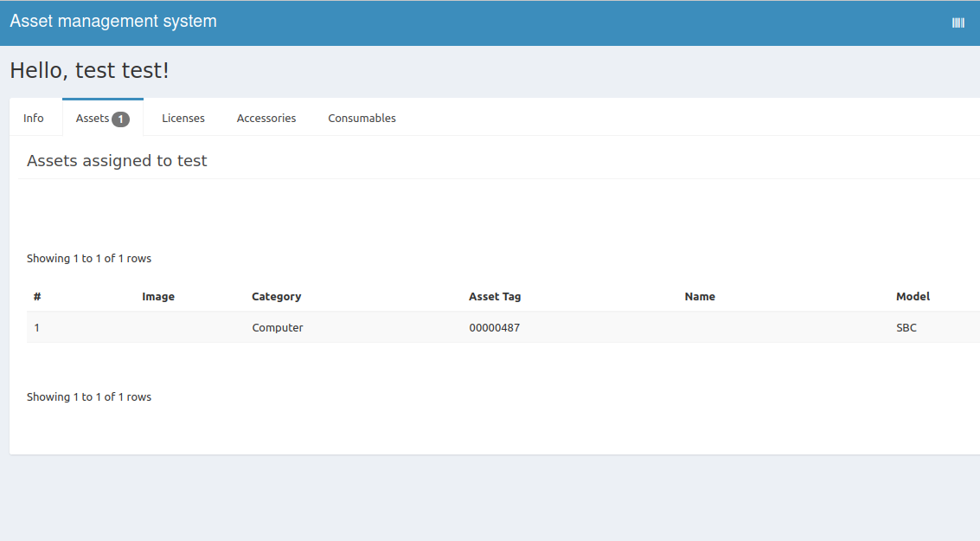The width and height of the screenshot is (980, 541).
Task: Open the Licenses tab
Action: pos(183,117)
